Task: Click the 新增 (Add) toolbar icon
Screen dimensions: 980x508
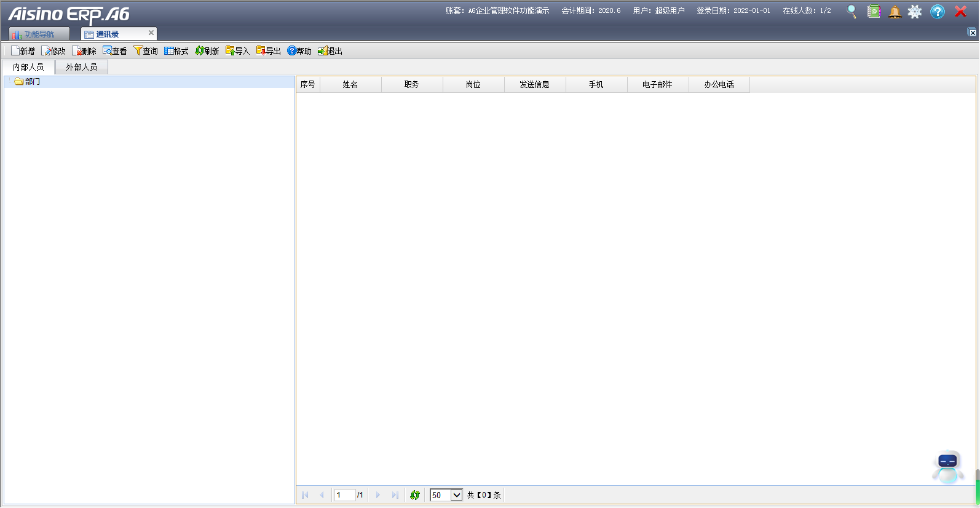Action: 16,51
